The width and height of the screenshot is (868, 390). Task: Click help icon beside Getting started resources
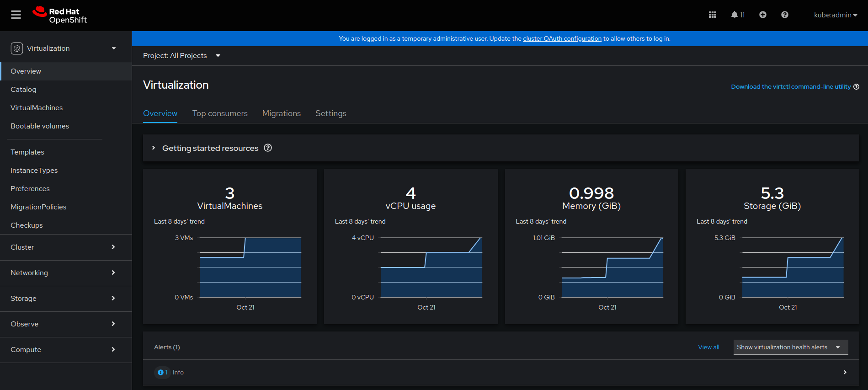[268, 148]
